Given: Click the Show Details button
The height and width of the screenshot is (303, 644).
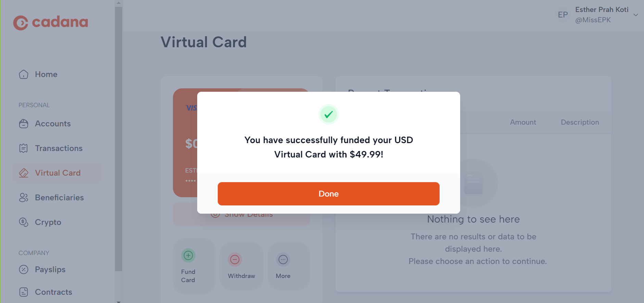Looking at the screenshot, I should (x=242, y=214).
